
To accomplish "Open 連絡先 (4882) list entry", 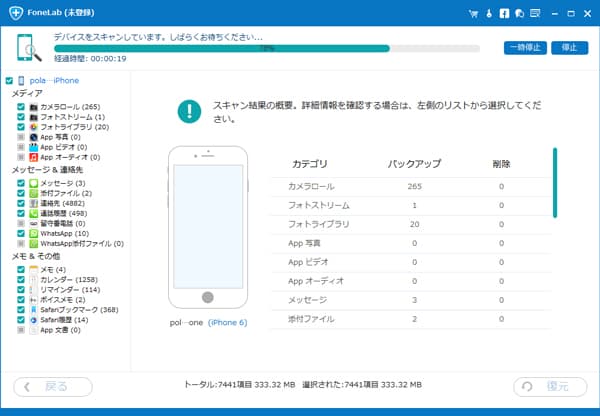I will point(62,203).
